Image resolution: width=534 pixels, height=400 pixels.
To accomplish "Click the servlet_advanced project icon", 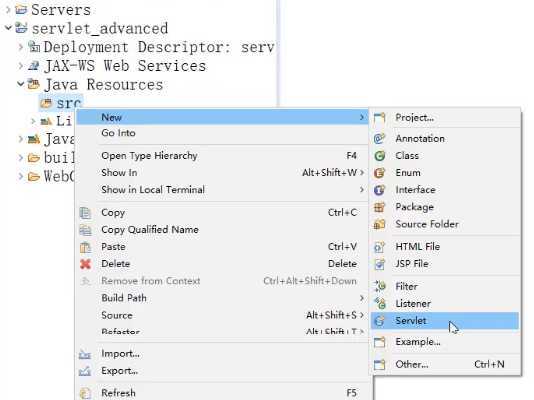I will 21,28.
